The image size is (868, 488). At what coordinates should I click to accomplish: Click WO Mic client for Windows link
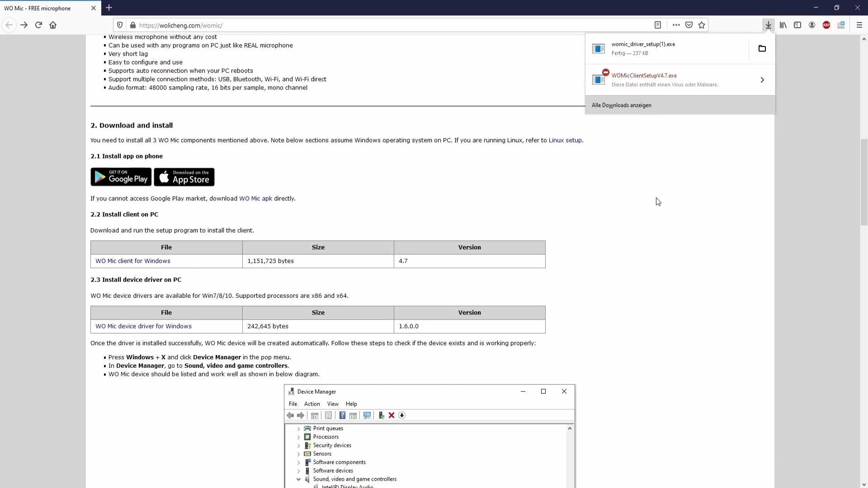coord(133,260)
